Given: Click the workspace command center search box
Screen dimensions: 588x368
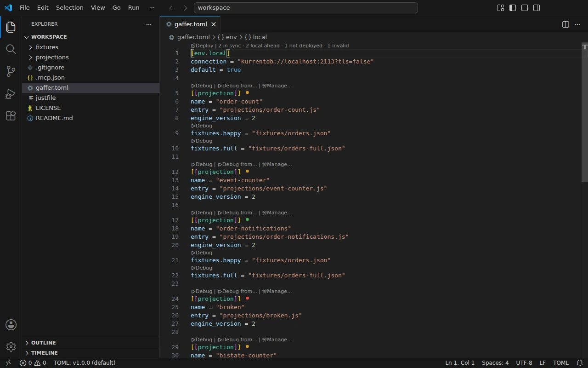Looking at the screenshot, I should (305, 8).
